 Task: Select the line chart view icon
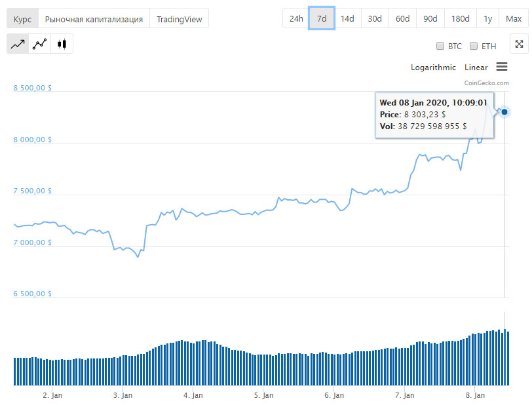coord(18,45)
